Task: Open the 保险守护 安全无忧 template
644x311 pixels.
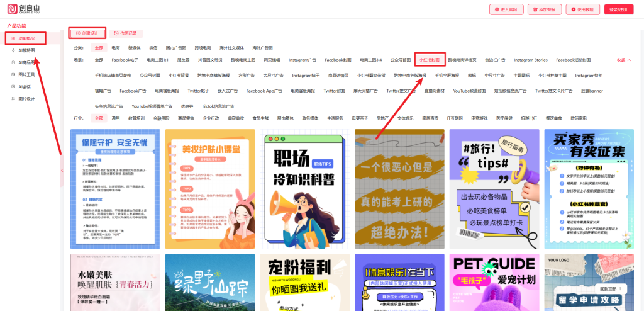Action: pyautogui.click(x=116, y=189)
